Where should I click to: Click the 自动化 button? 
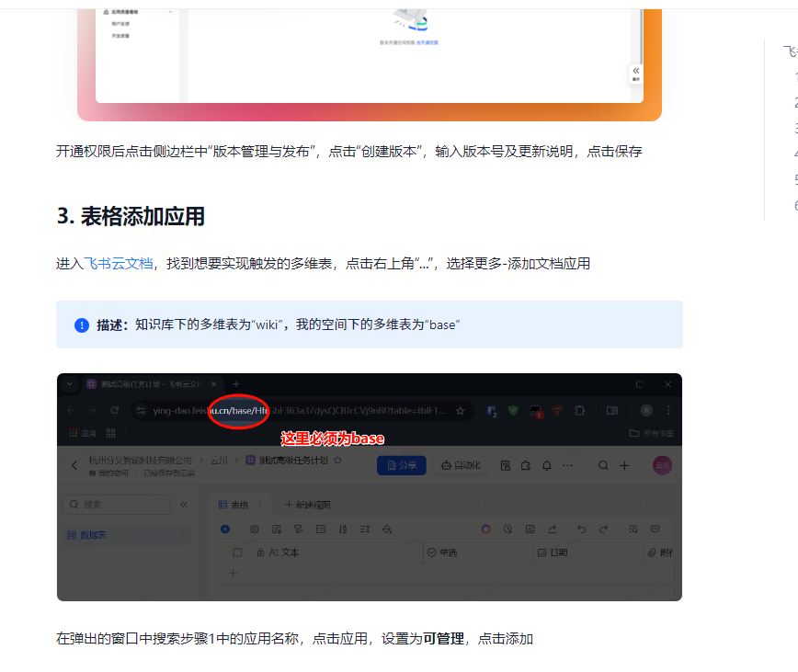click(461, 465)
